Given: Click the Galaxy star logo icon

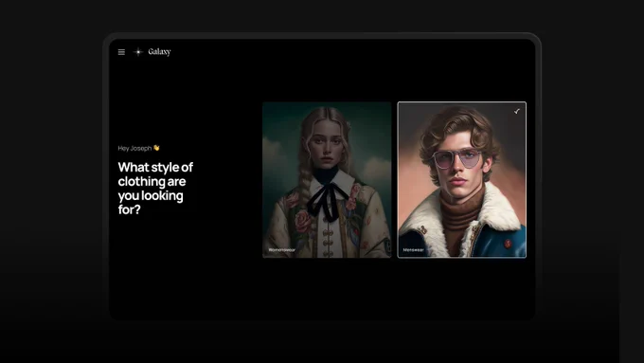Looking at the screenshot, I should [138, 52].
